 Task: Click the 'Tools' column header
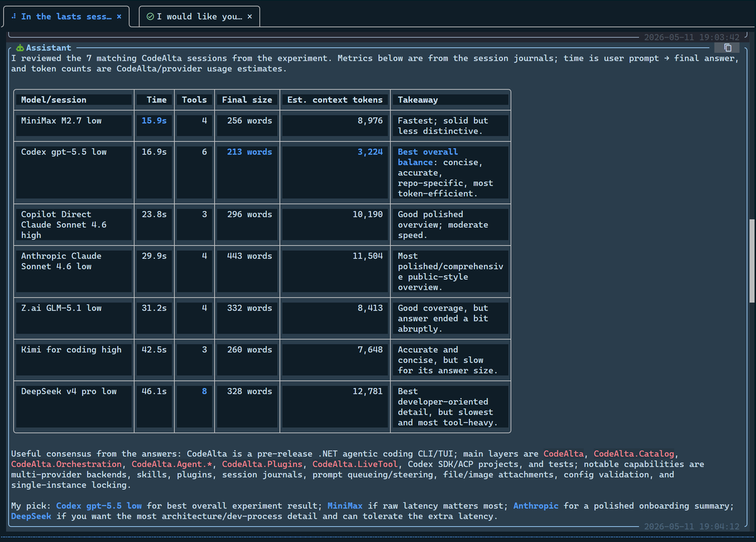click(x=194, y=100)
